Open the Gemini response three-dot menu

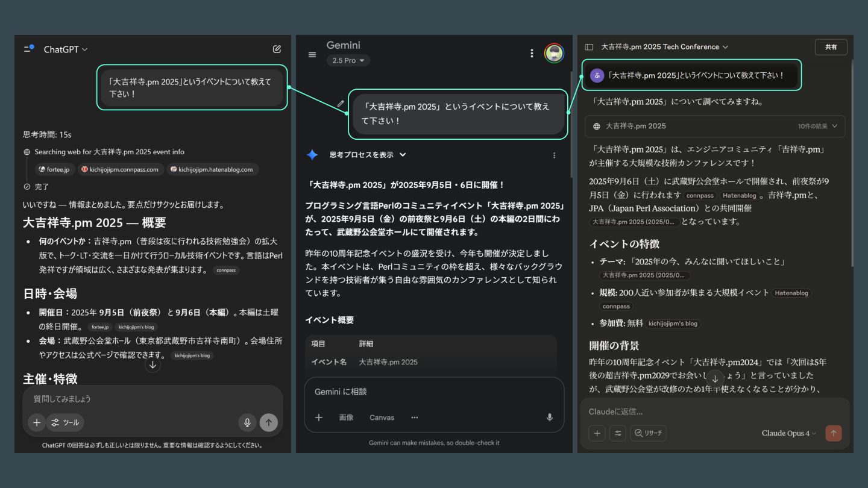[555, 155]
